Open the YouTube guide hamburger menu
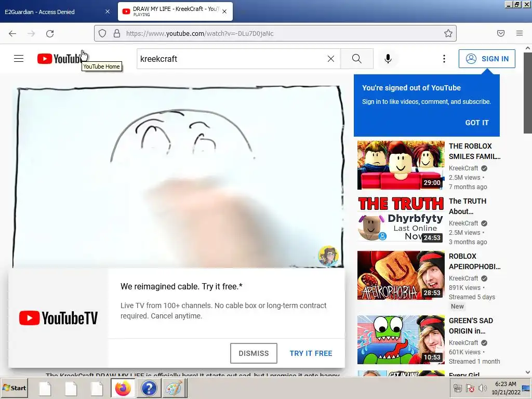This screenshot has height=399, width=532. click(x=19, y=59)
